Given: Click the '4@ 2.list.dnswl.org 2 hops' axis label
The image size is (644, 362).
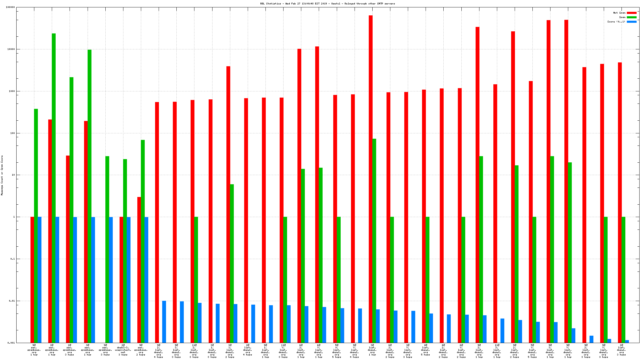Looking at the screenshot, I should point(443,351).
